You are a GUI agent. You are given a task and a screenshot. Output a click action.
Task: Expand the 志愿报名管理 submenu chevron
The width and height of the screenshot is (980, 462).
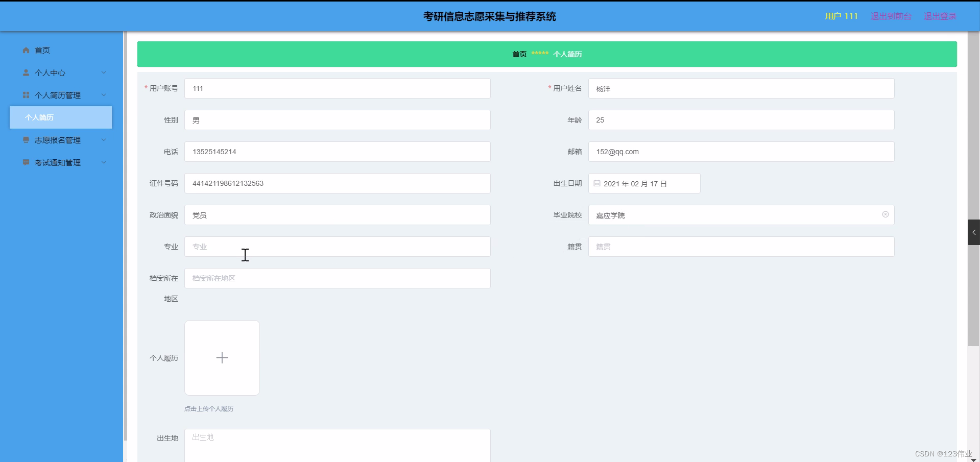coord(104,140)
